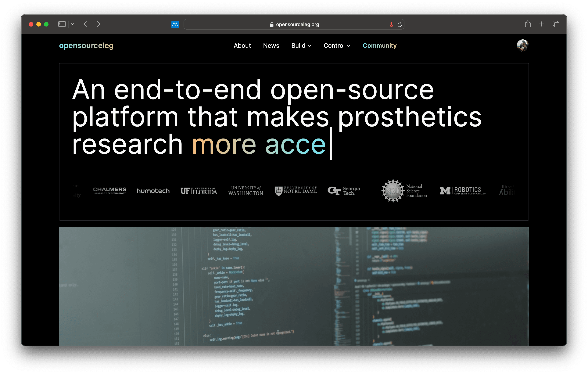Expand the Control dropdown menu
This screenshot has width=588, height=374.
pos(337,46)
